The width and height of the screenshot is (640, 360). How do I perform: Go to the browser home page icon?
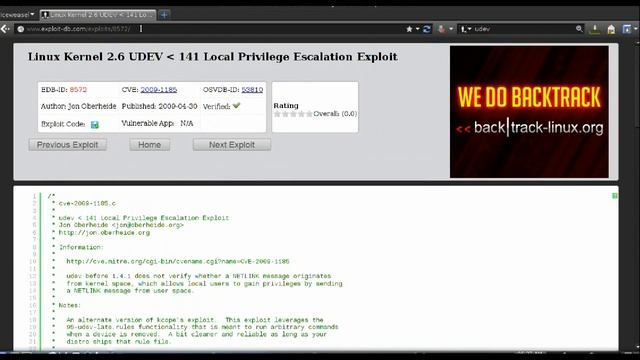coord(611,29)
